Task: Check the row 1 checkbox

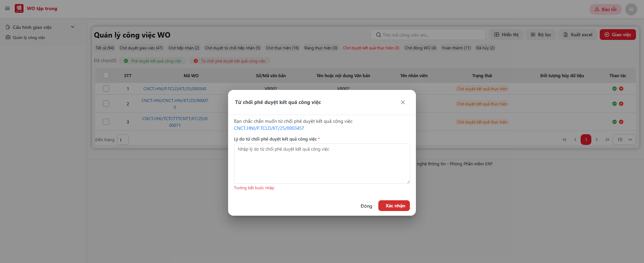Action: (x=106, y=89)
